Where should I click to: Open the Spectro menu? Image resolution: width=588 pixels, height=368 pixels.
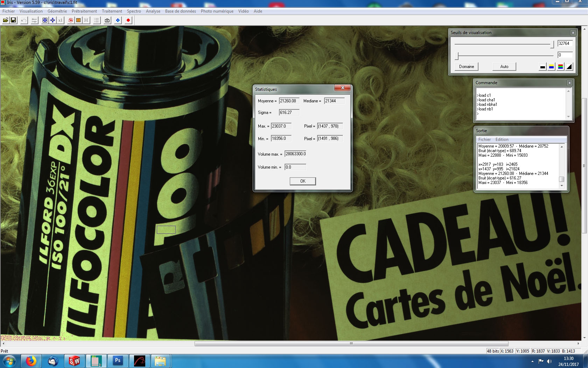[x=134, y=11]
